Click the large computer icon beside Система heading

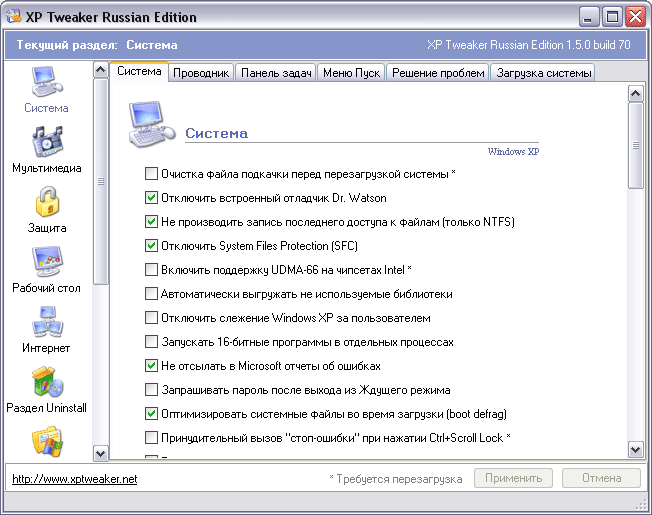(x=153, y=124)
